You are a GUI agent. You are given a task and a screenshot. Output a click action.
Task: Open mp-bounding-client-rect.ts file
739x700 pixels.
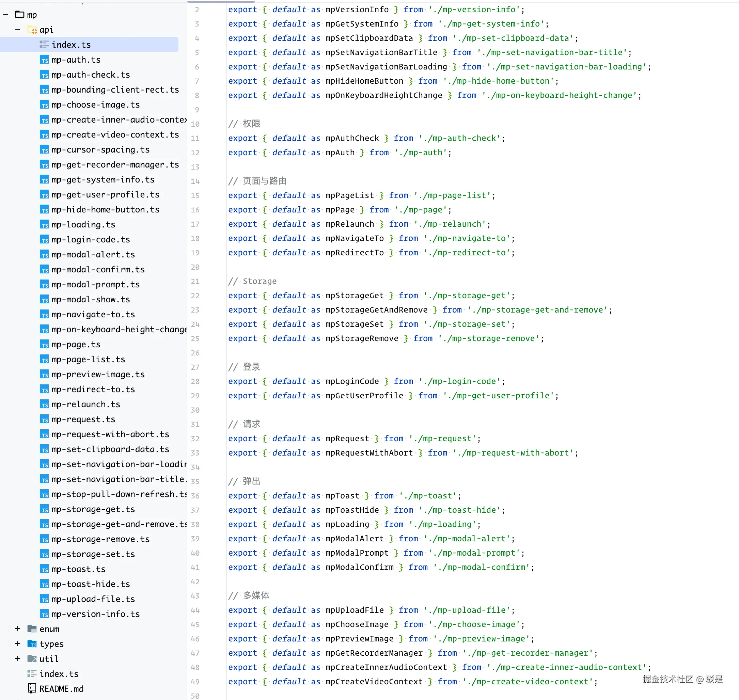[x=115, y=90]
